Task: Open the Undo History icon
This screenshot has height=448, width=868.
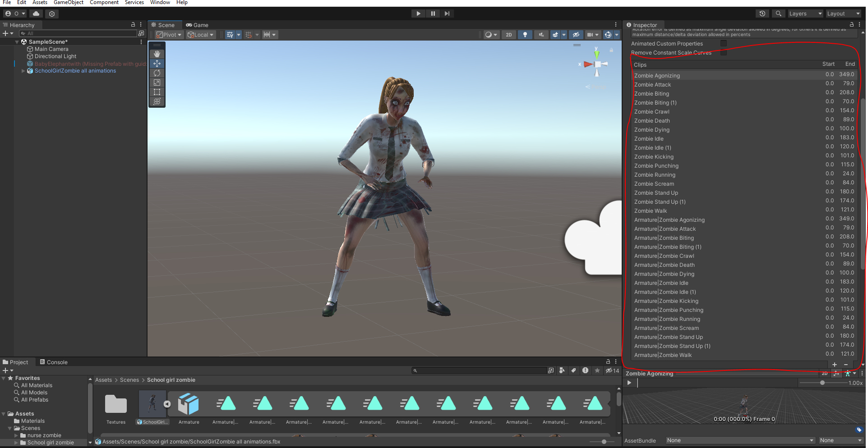Action: click(x=762, y=14)
